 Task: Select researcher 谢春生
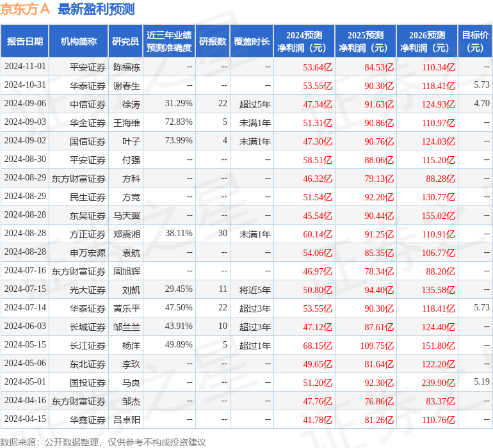(127, 86)
